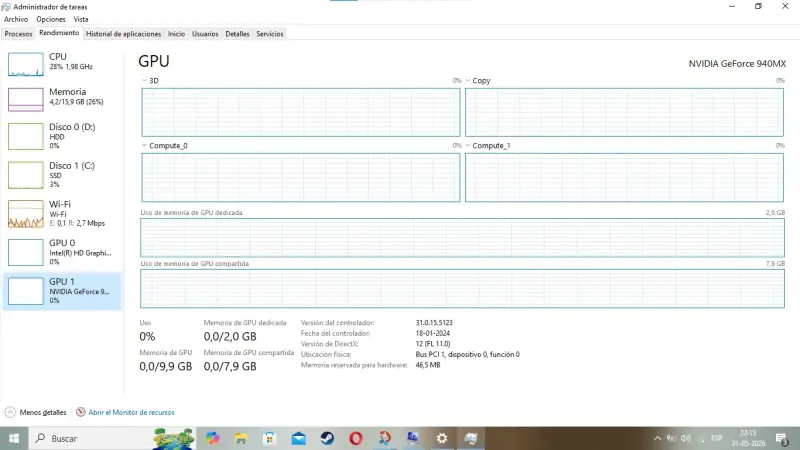Select Disco 1 (C:) SSD entry
The width and height of the screenshot is (800, 450).
click(62, 175)
